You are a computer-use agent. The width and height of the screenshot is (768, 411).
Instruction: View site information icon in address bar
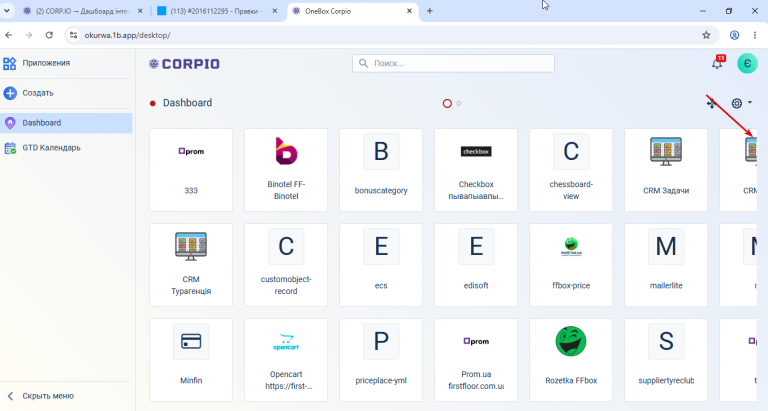point(73,35)
